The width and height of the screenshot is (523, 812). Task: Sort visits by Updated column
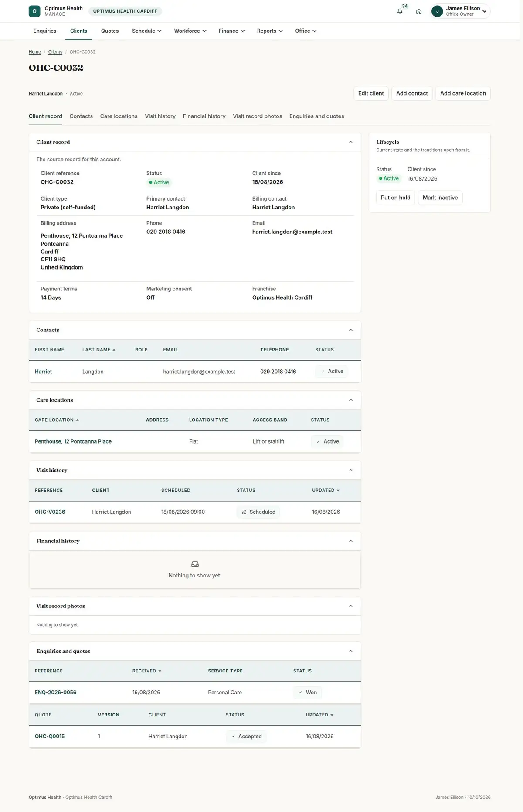tap(326, 491)
